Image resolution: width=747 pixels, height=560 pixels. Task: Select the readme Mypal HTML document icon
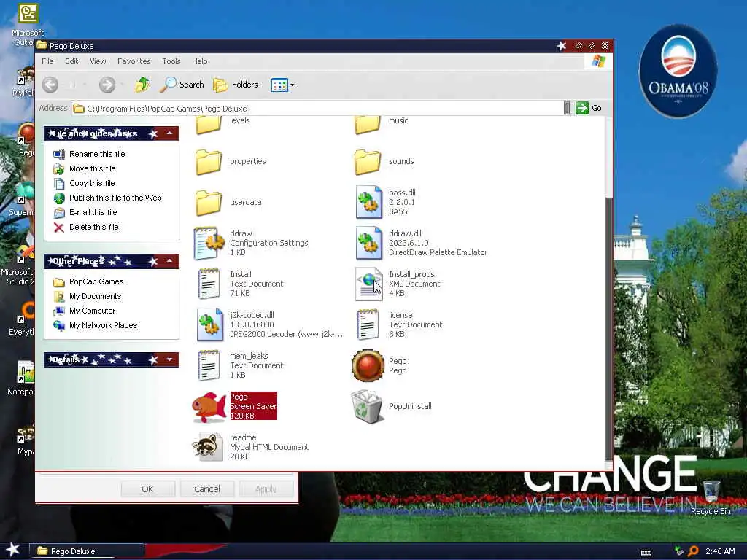point(208,447)
